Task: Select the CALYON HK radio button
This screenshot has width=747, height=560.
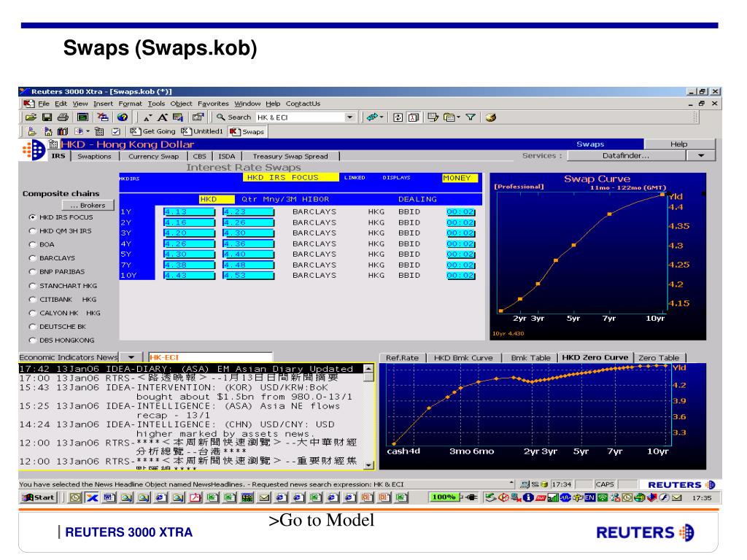Action: coord(32,313)
